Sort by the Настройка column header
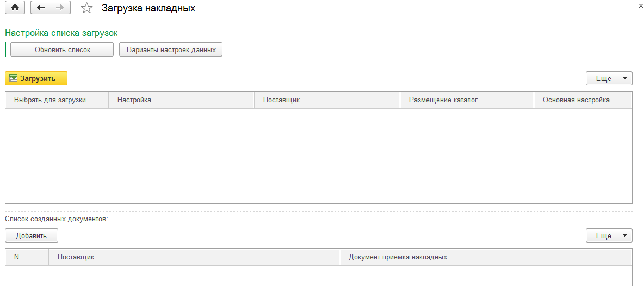Screen dimensions: 644x286 pyautogui.click(x=182, y=100)
